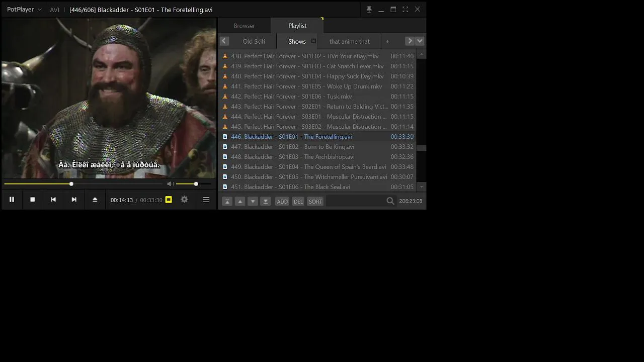
Task: Select '446. Blackadder - S01E01 - The Foretelling.avi'
Action: click(317, 137)
